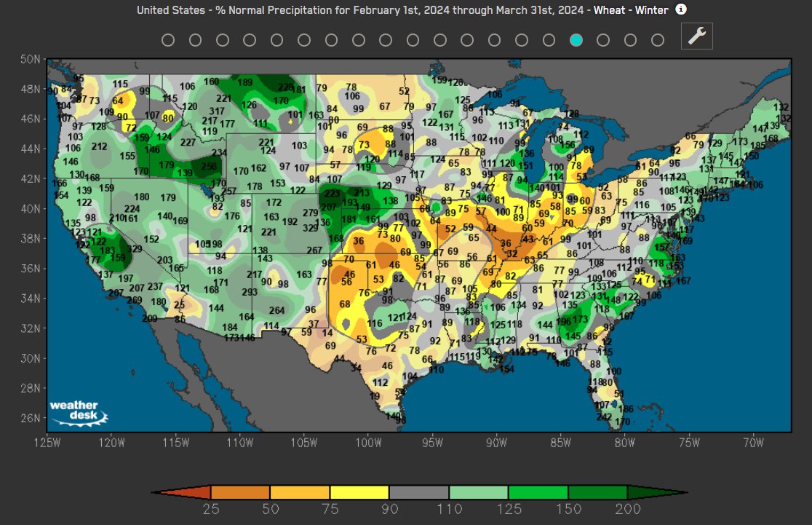This screenshot has width=812, height=525.
Task: Click the '100W' longitude axis label
Action: pos(368,443)
